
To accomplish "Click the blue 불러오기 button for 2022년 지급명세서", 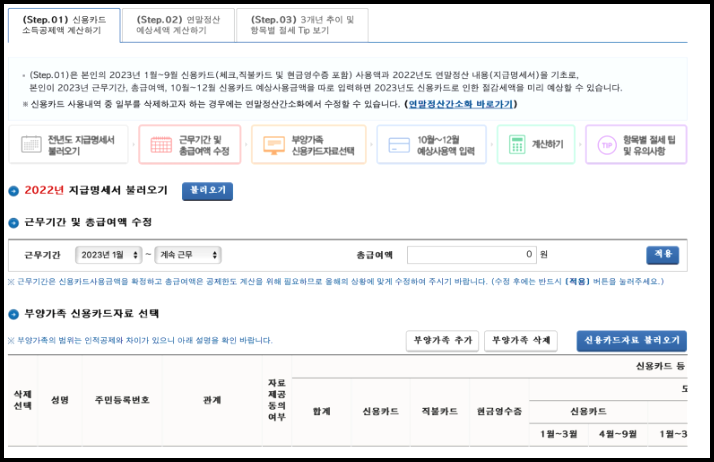I will tap(208, 191).
